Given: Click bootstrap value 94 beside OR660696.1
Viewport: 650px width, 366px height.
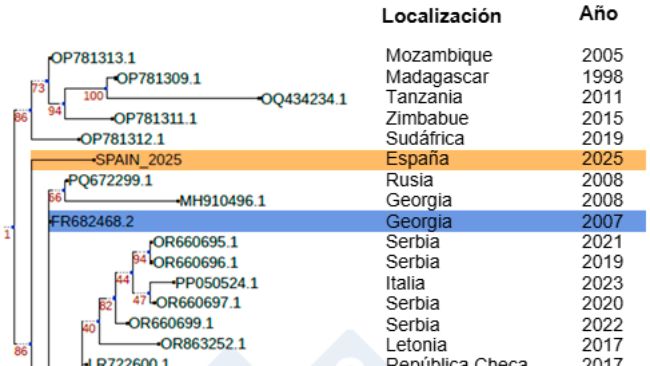Looking at the screenshot, I should coord(140,259).
